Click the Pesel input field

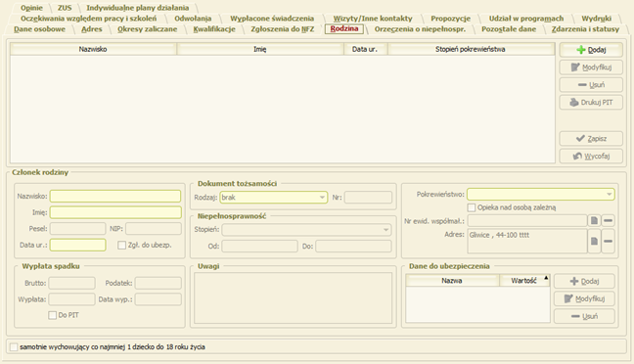[77, 229]
